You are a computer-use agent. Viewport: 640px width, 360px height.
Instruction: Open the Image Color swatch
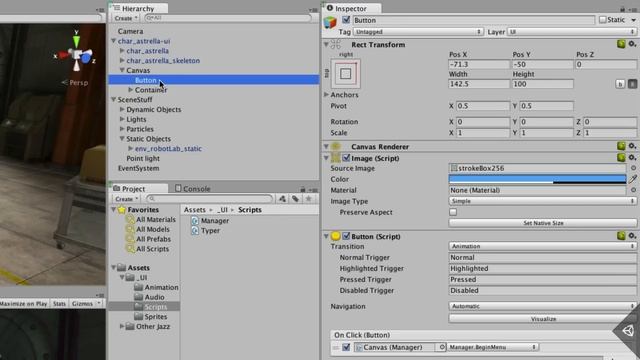[537, 179]
